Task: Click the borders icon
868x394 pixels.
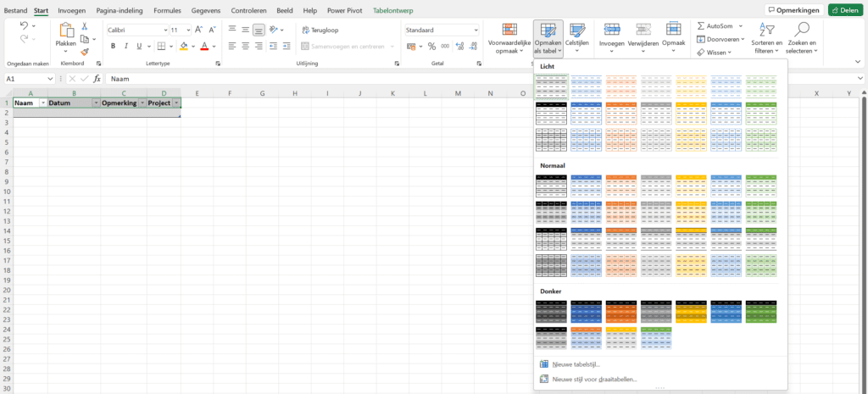Action: click(x=160, y=46)
